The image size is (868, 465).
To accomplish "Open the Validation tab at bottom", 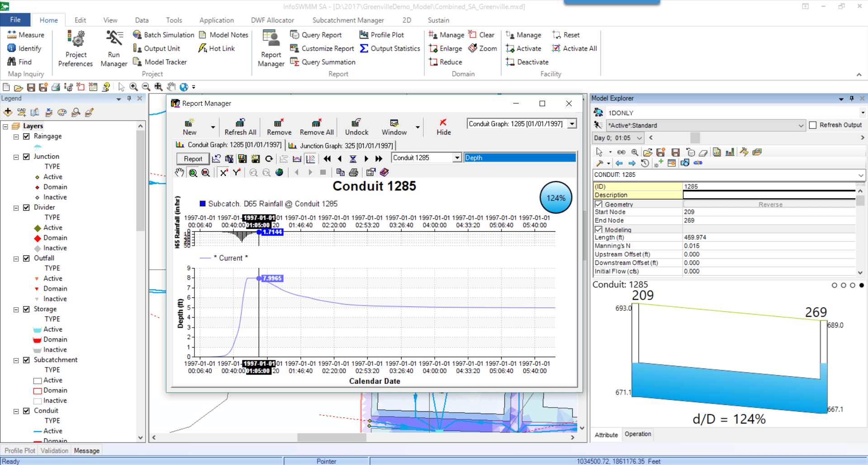I will point(54,451).
